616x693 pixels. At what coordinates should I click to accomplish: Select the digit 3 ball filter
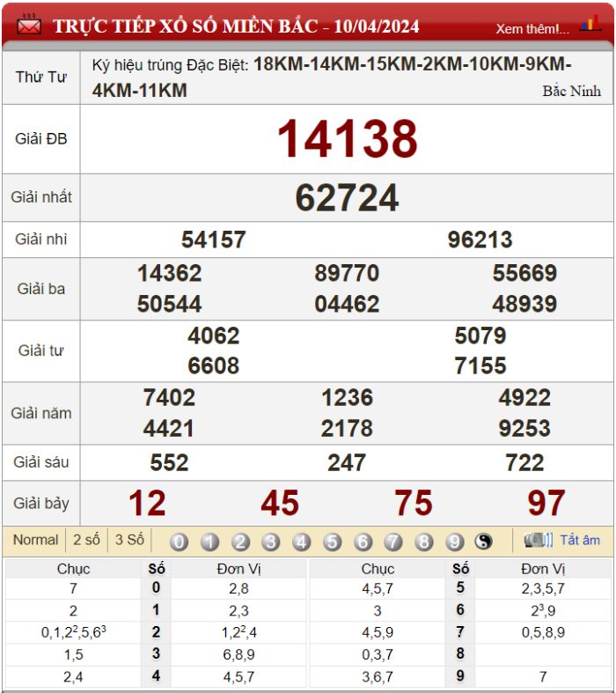271,542
